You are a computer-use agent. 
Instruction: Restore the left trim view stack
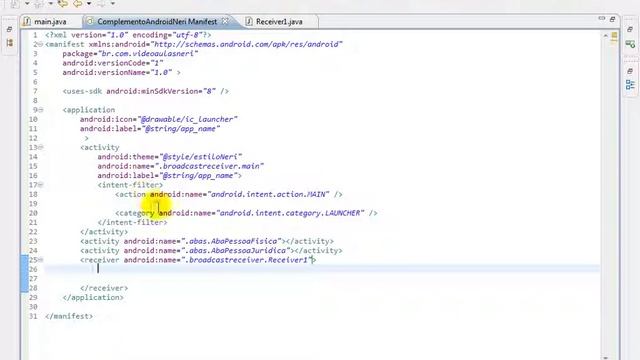point(9,29)
